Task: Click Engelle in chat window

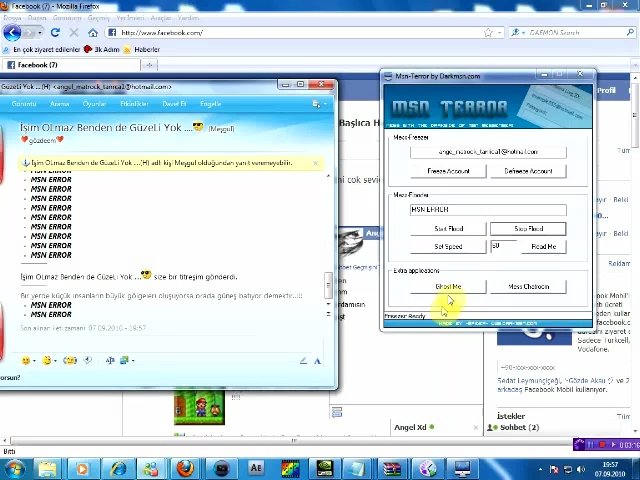Action: 211,104
